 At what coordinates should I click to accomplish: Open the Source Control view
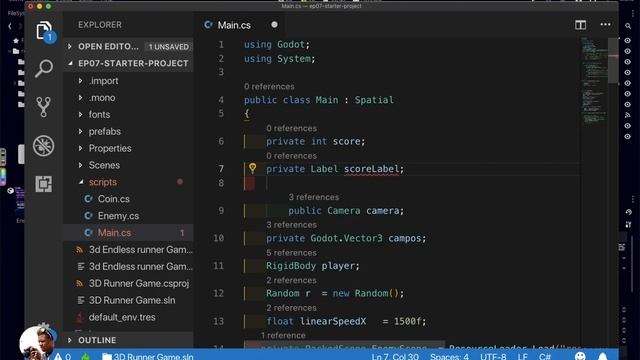coord(44,107)
